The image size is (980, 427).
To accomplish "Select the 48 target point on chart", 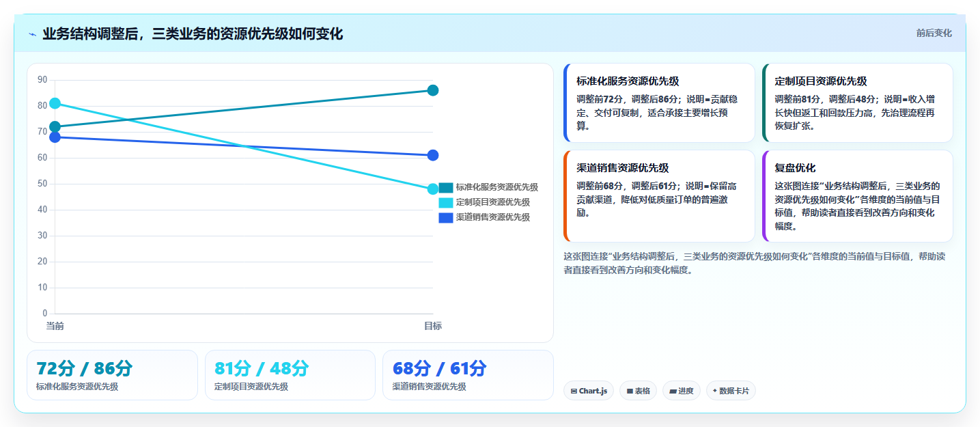I will tap(432, 189).
